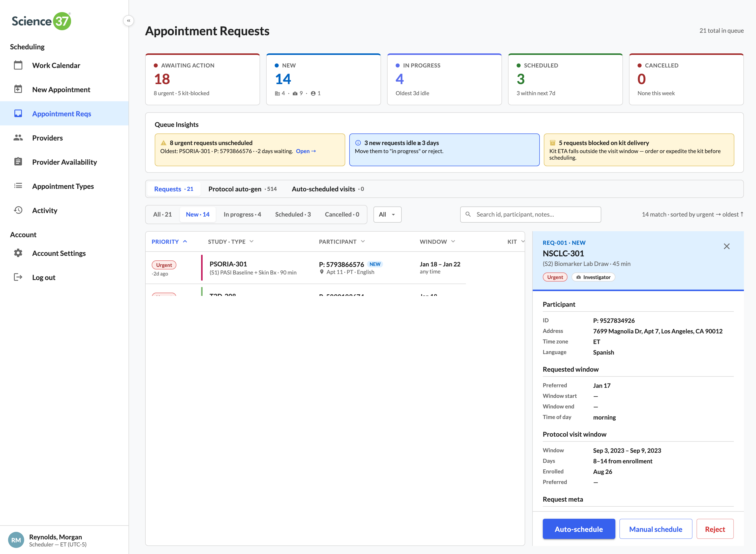The image size is (756, 554).
Task: Click the Manual schedule button
Action: [x=656, y=529]
